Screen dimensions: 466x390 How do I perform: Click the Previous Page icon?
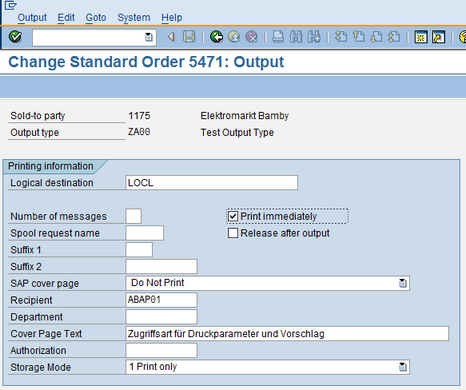click(359, 37)
